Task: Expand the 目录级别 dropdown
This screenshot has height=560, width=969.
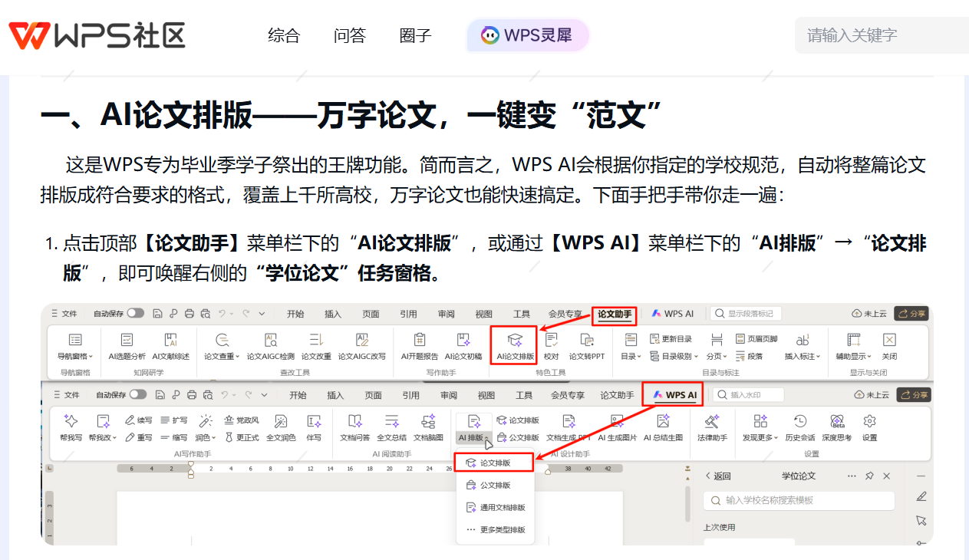Action: pos(674,356)
